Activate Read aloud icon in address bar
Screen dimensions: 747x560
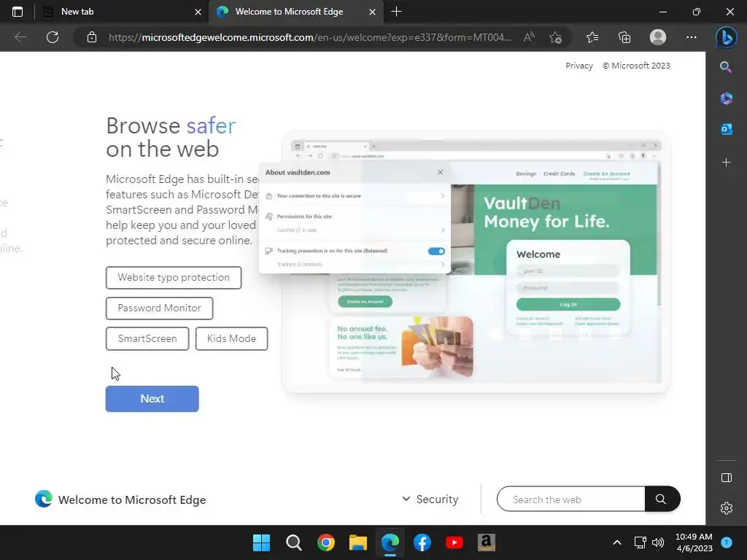529,37
